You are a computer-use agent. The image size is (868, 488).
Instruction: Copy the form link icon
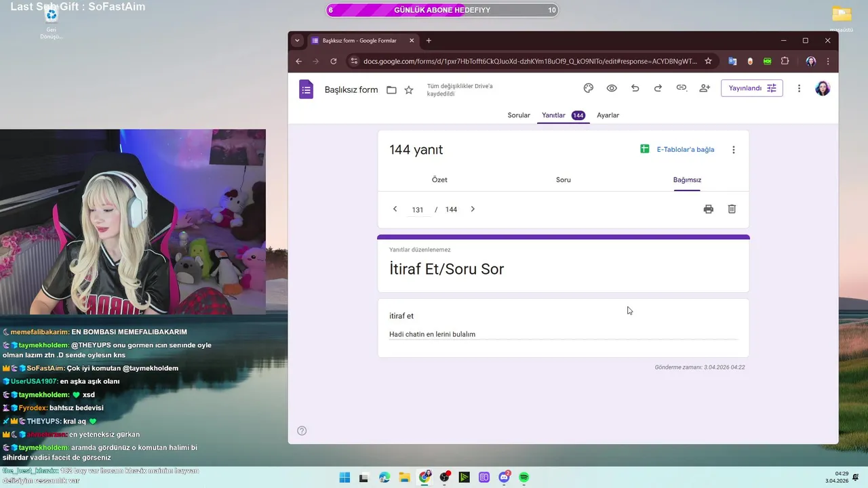[x=682, y=88]
